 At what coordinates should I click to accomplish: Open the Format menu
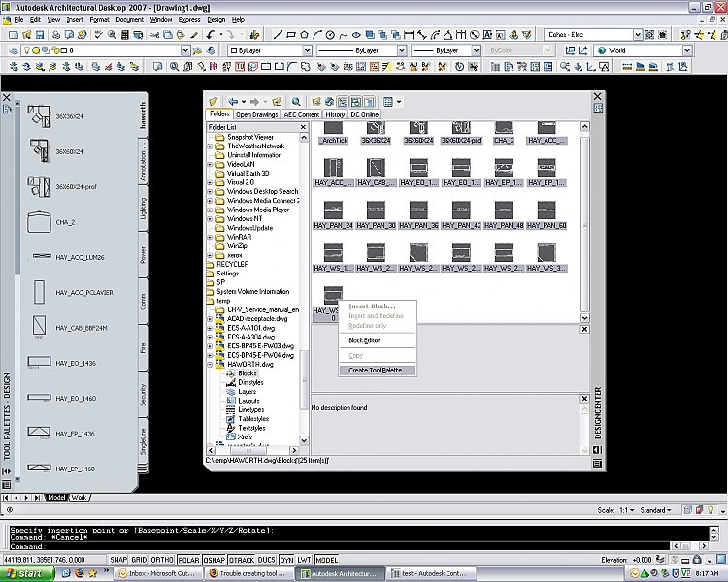[99, 20]
